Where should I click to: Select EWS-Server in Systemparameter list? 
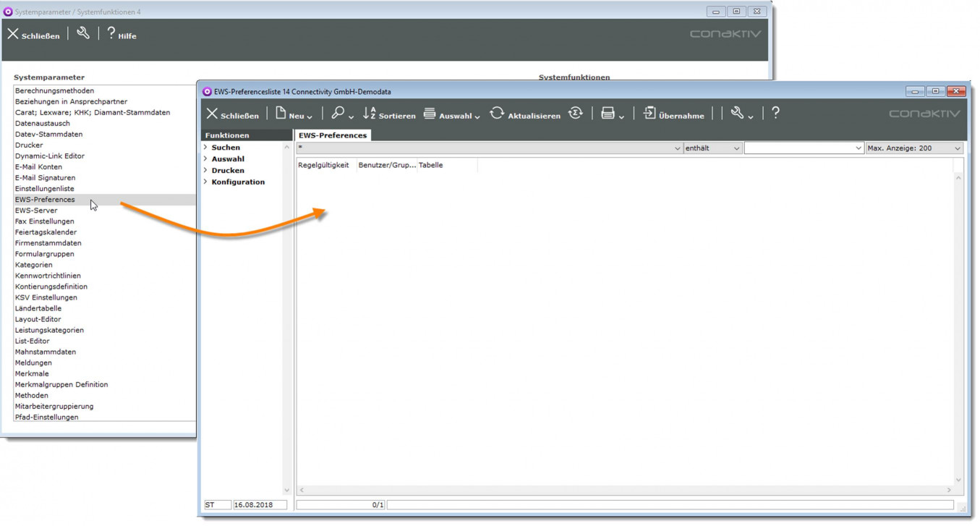click(36, 211)
